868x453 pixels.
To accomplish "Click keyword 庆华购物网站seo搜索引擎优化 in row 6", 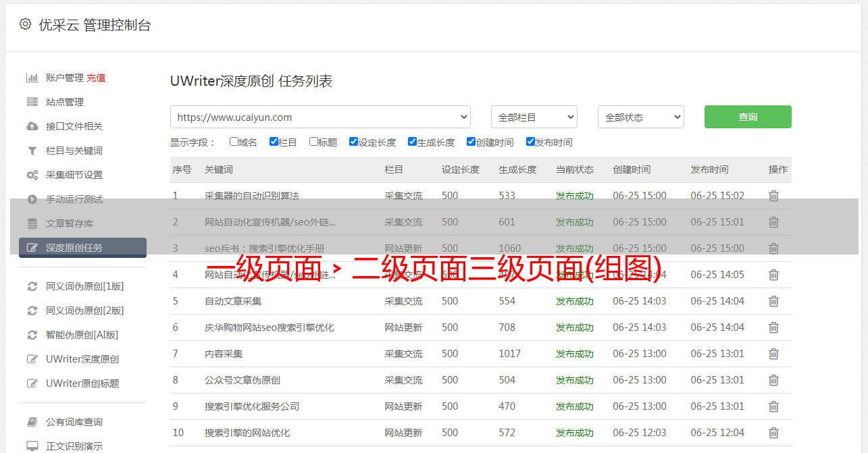I will [x=269, y=327].
